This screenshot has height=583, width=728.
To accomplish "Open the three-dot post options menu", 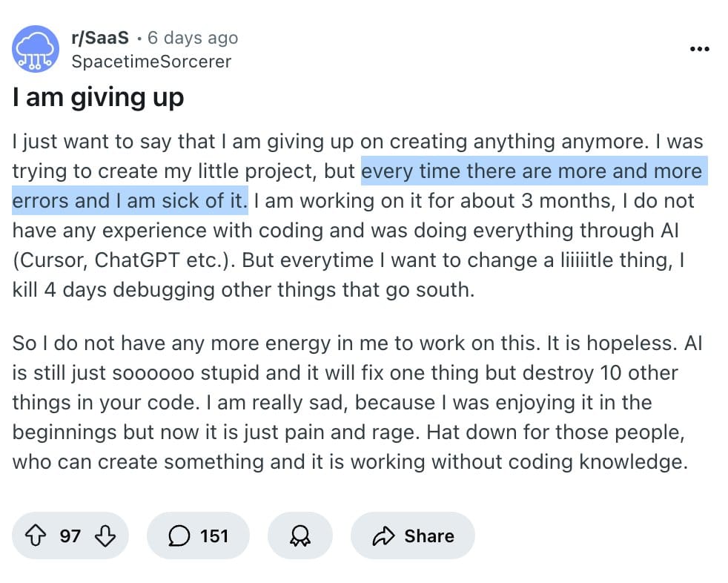I will tap(699, 49).
